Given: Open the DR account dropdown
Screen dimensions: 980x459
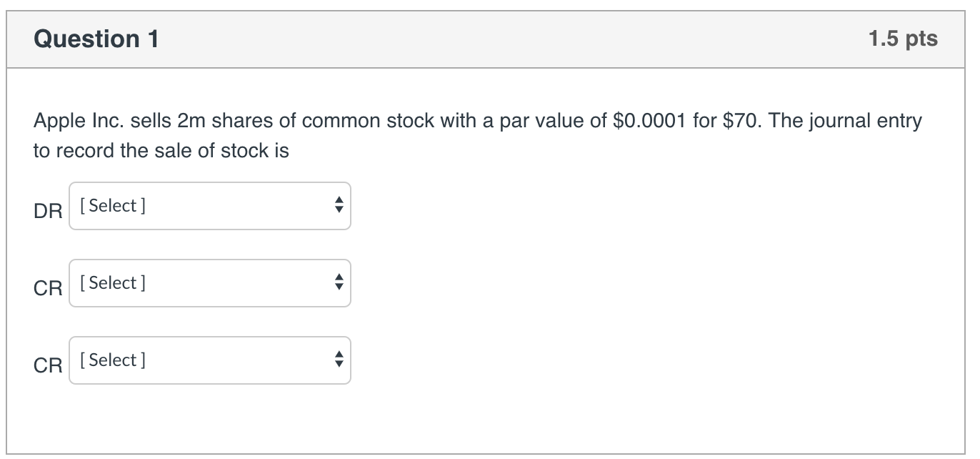Looking at the screenshot, I should [209, 206].
